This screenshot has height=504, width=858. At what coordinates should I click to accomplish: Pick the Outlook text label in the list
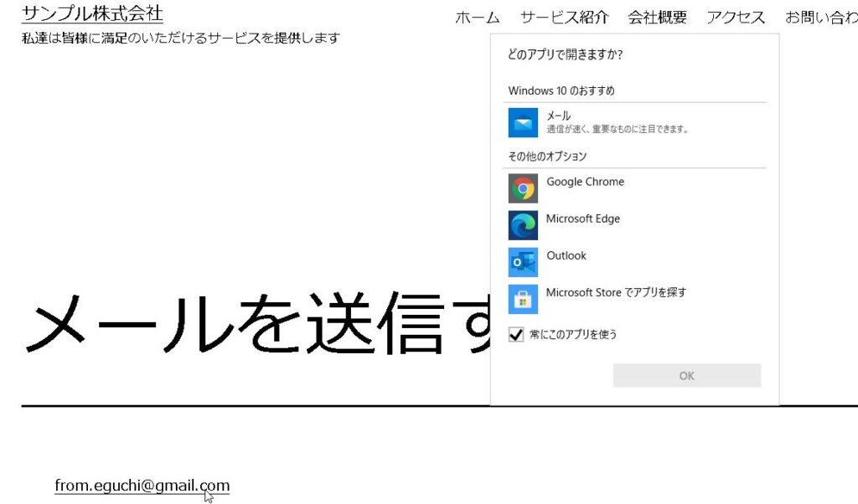click(x=566, y=255)
